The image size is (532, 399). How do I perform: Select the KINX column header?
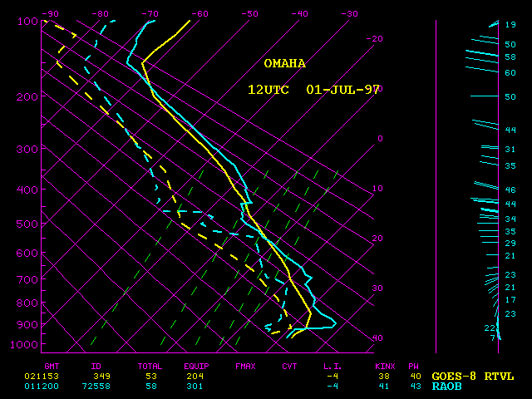[385, 367]
